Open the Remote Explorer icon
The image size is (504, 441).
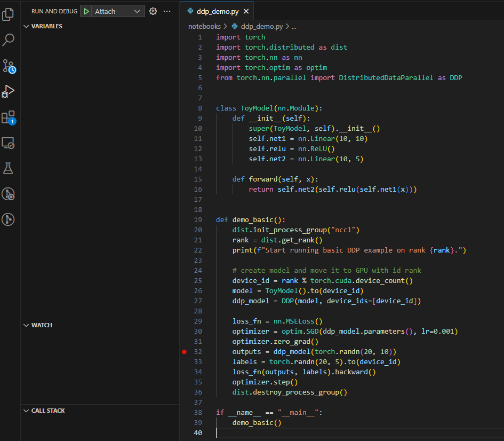pos(8,143)
